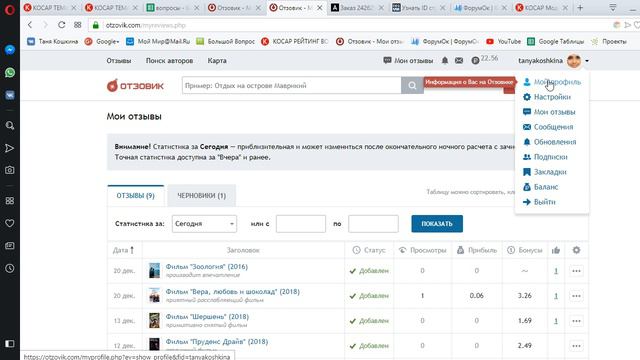Open bookmarks heart icon in sidebar

10,223
